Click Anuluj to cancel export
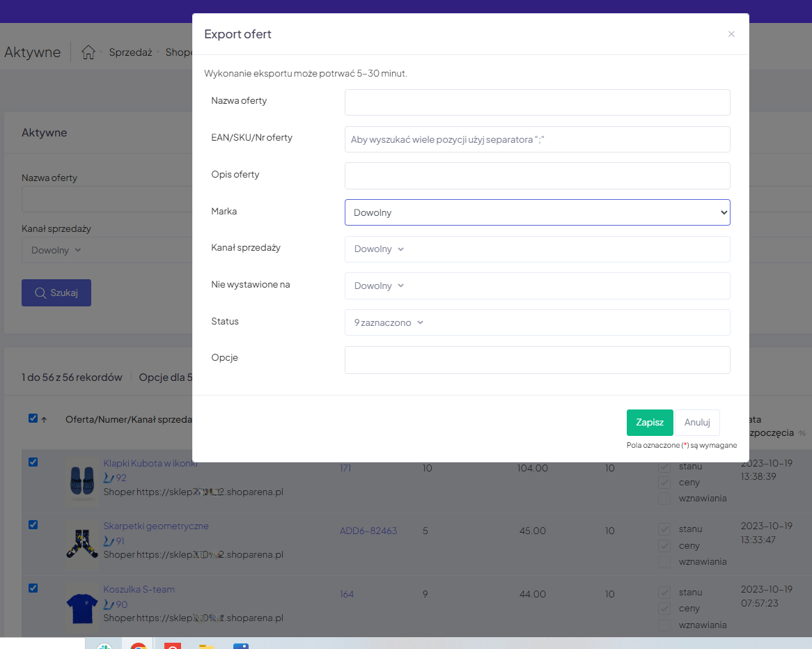Viewport: 812px width, 649px height. tap(696, 422)
